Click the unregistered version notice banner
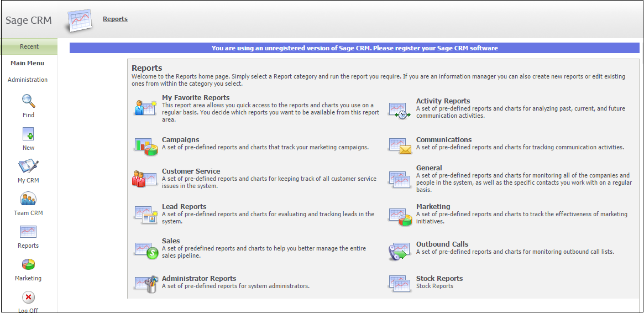The width and height of the screenshot is (644, 313). [x=354, y=48]
